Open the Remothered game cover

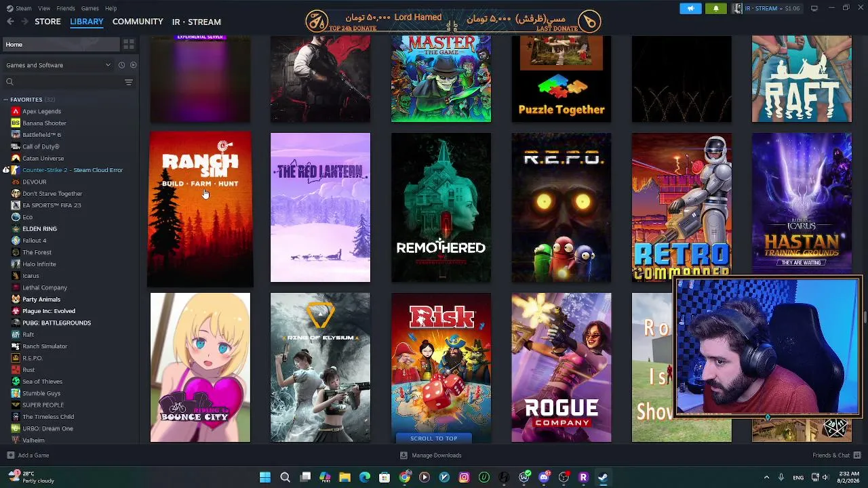(441, 207)
